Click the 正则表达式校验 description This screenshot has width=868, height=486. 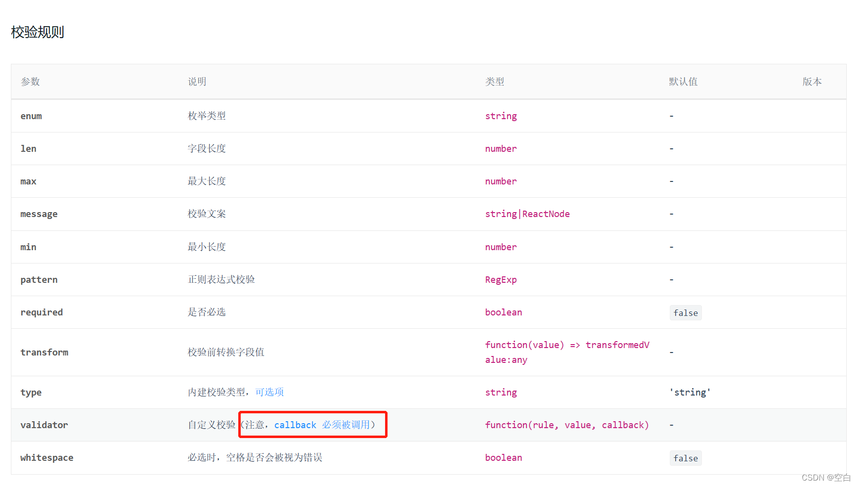221,279
